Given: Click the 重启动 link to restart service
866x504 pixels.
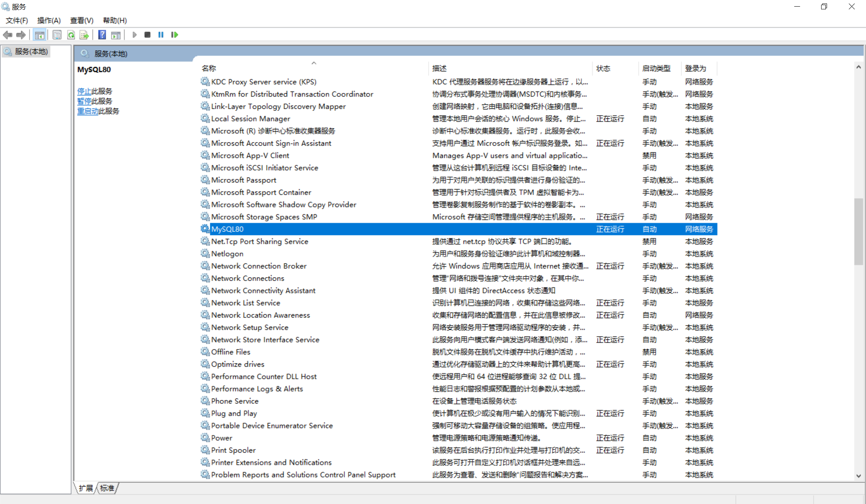Looking at the screenshot, I should tap(88, 111).
